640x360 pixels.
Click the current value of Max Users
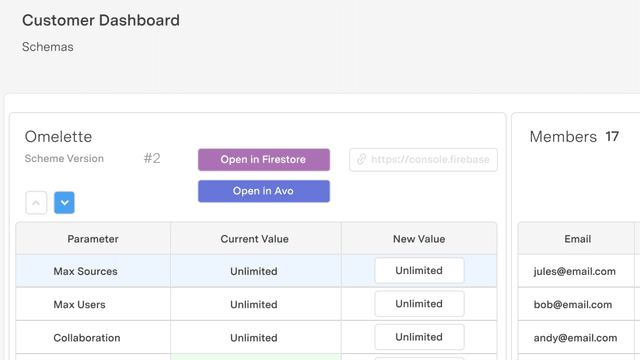(254, 304)
